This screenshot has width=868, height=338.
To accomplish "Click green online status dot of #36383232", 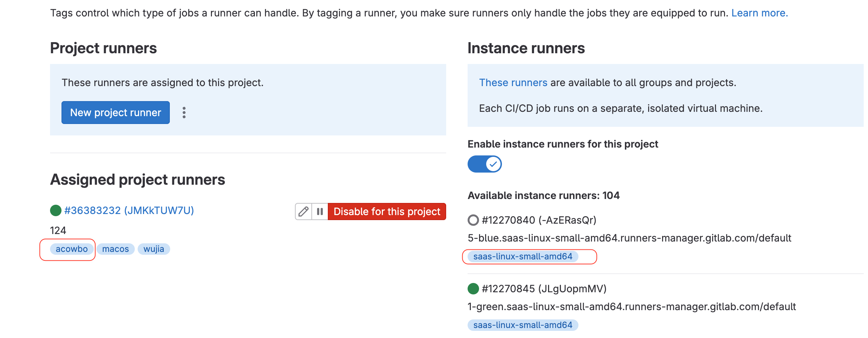I will click(x=56, y=210).
